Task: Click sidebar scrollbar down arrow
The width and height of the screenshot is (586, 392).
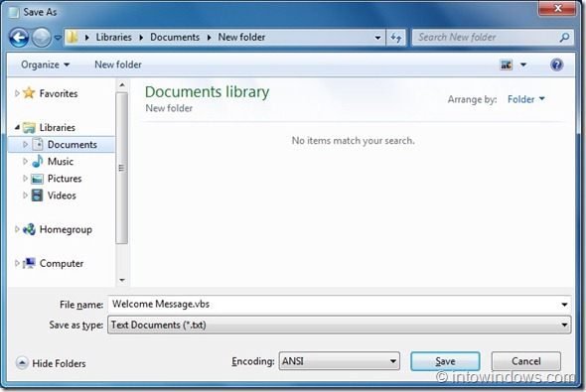Action: [x=122, y=280]
